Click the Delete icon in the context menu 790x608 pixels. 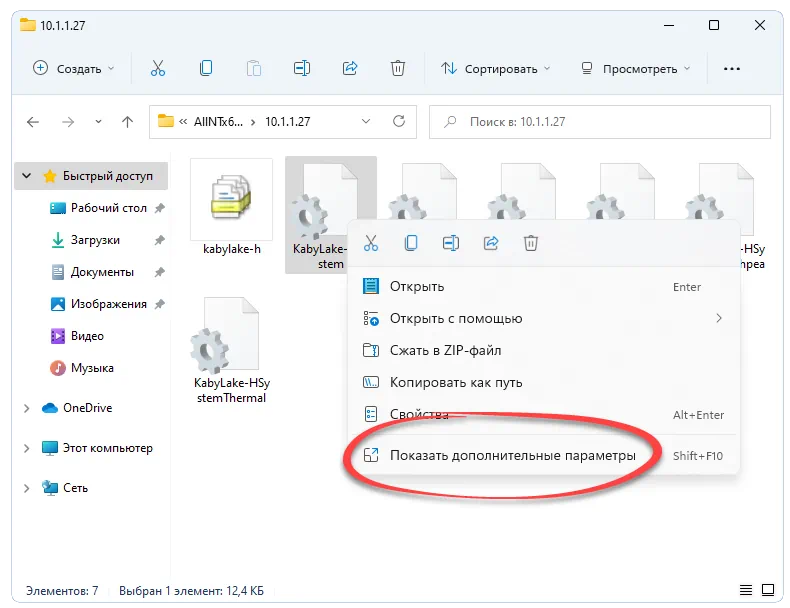pyautogui.click(x=531, y=243)
